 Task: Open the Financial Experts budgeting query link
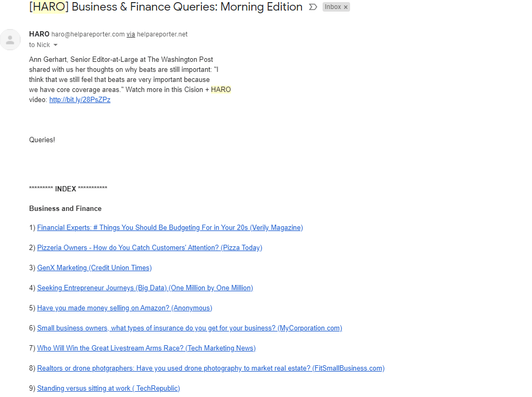(x=170, y=227)
